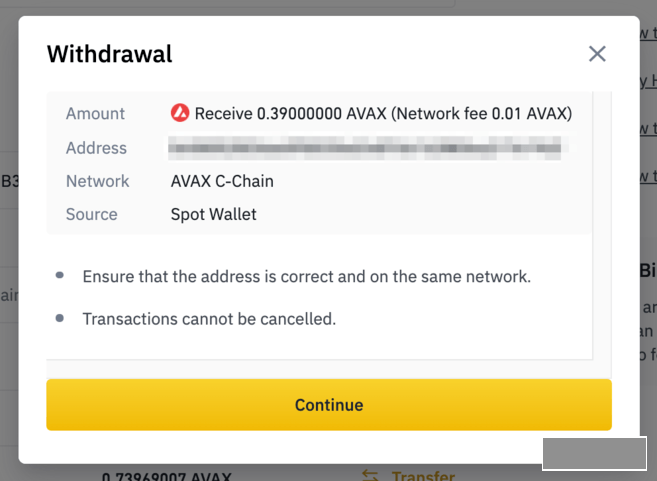This screenshot has width=657, height=481.
Task: Open the Transfer link below the dialog
Action: coord(423,476)
